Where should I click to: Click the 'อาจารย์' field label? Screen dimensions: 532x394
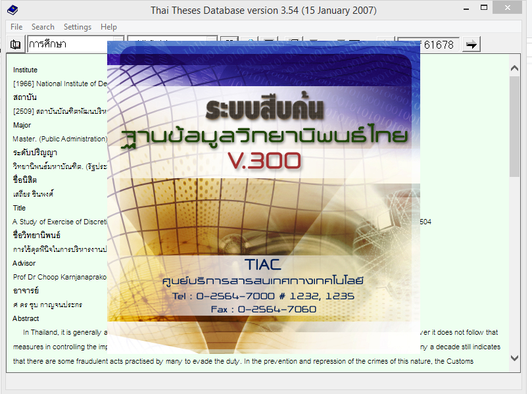(26, 291)
